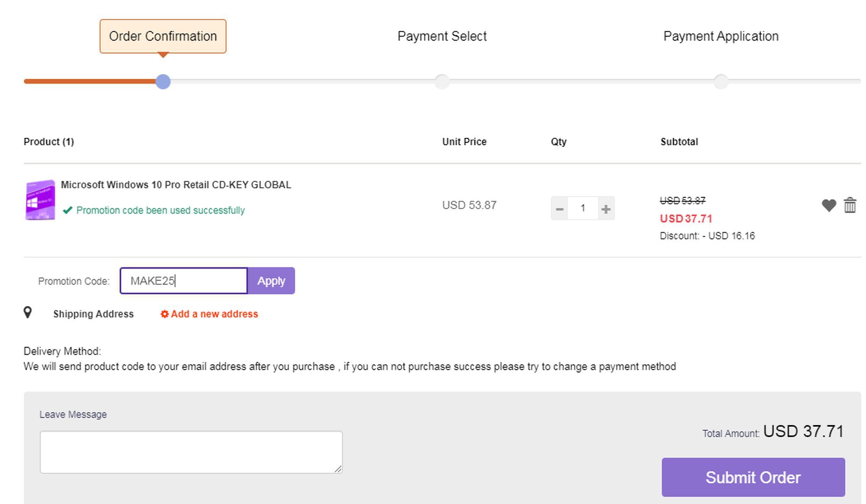Click the Payment Application progress dot
The width and height of the screenshot is (866, 504).
pos(721,81)
